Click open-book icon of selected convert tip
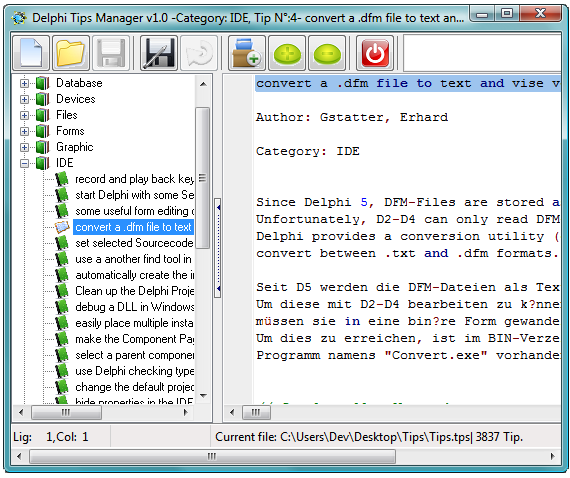The image size is (570, 478). click(x=62, y=227)
